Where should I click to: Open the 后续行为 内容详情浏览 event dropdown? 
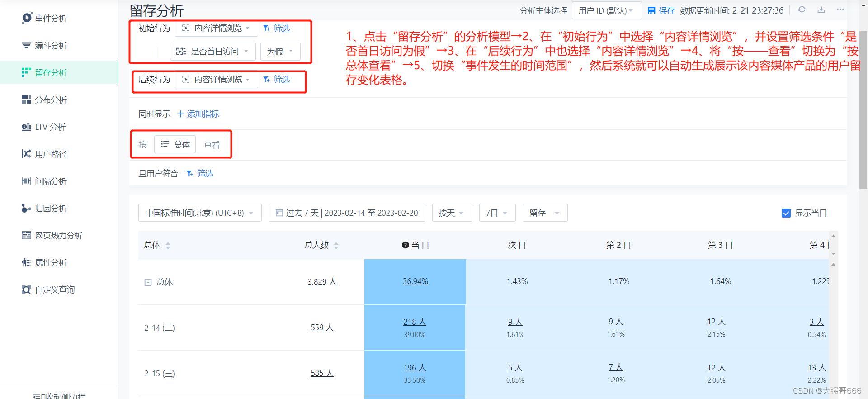click(216, 80)
